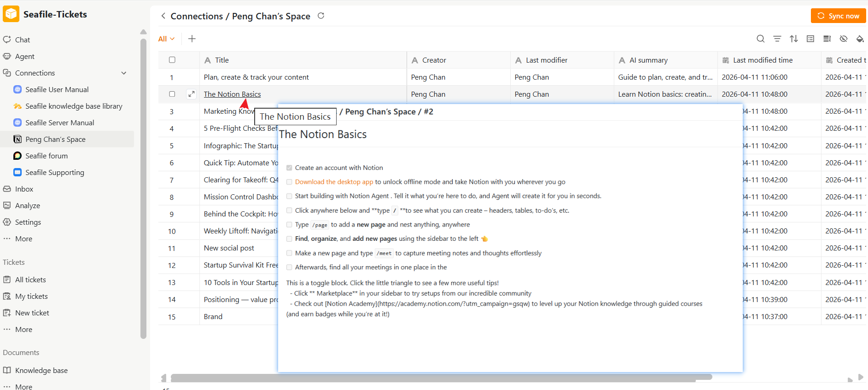868x390 pixels.
Task: Refresh the Peng Chan's Space connection
Action: [x=321, y=16]
